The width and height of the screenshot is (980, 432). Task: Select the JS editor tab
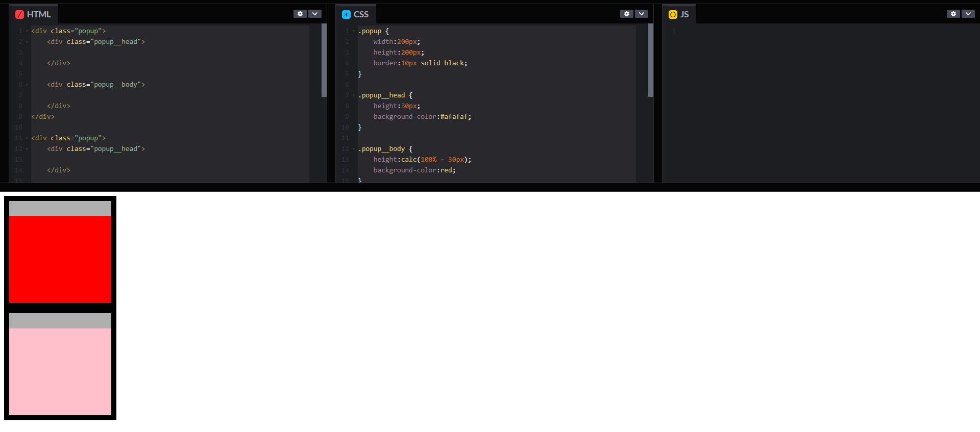click(679, 14)
